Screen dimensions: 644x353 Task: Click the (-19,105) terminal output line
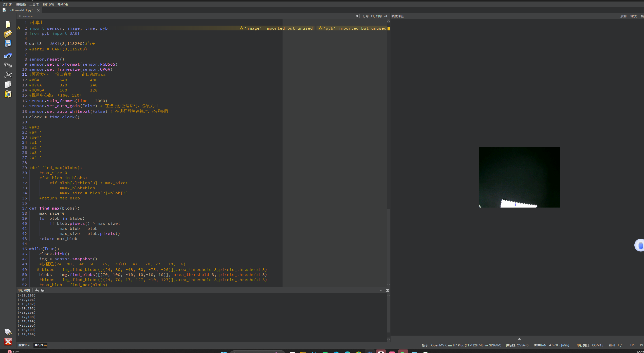pos(27,295)
